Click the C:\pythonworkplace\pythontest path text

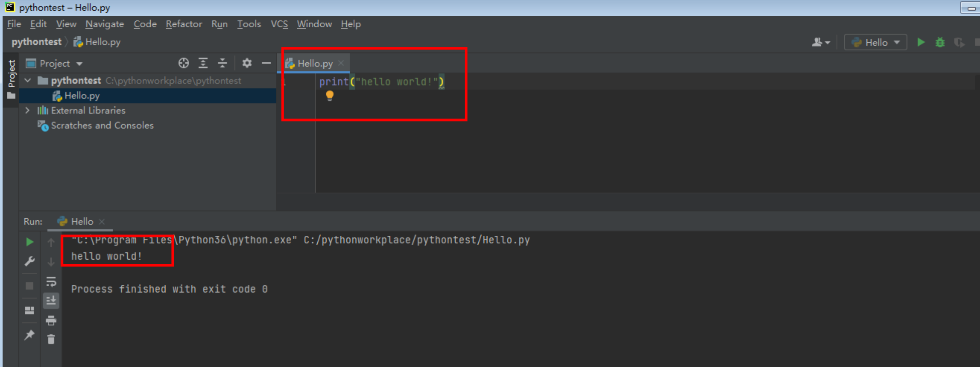coord(173,81)
